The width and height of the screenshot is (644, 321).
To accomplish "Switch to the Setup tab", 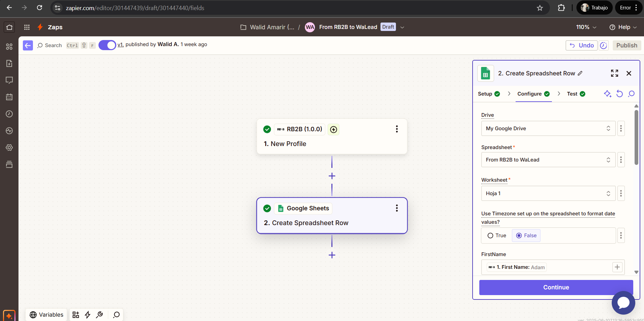I will [x=489, y=94].
